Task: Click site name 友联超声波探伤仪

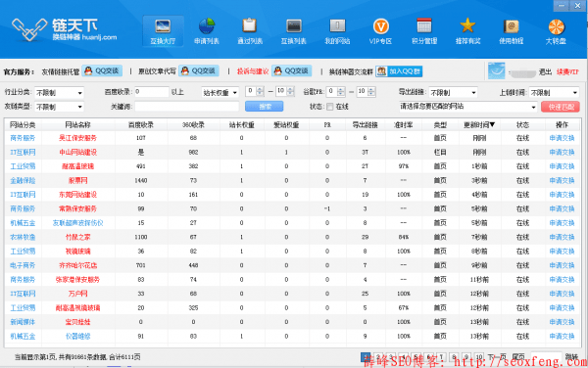Action: (77, 223)
